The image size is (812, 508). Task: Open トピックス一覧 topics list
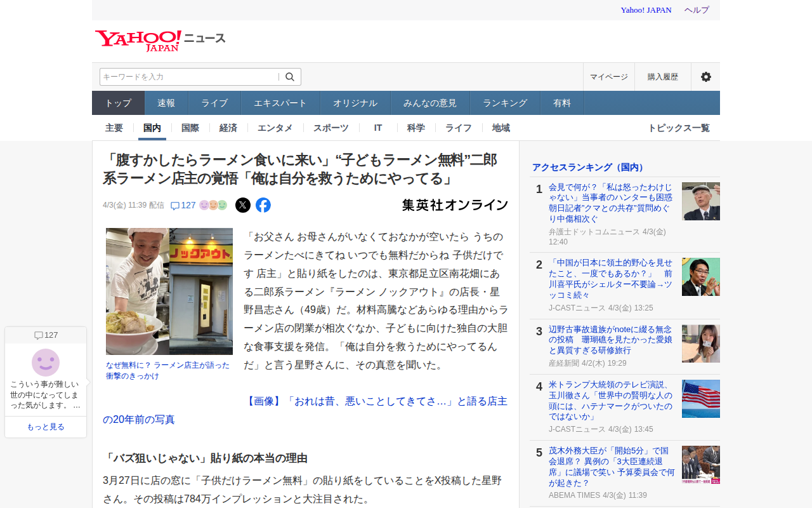679,128
